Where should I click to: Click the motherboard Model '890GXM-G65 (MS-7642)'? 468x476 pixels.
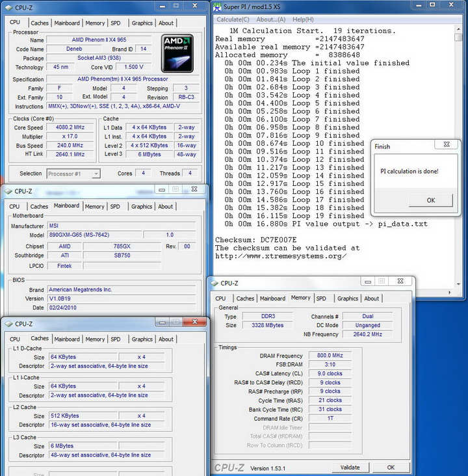coord(95,235)
